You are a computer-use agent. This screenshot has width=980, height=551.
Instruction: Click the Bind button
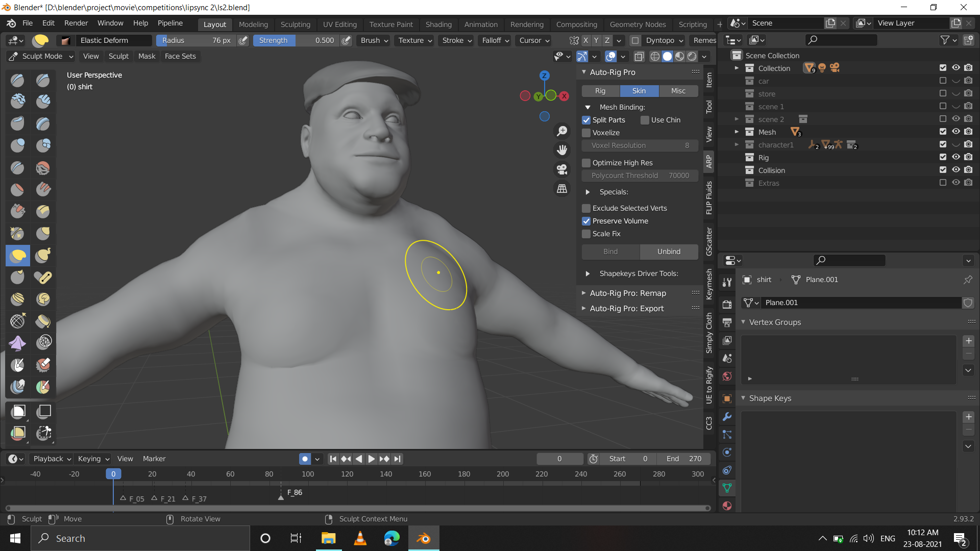pos(610,252)
